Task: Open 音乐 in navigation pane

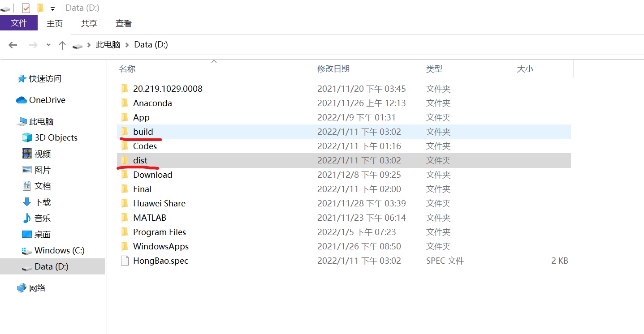Action: tap(43, 218)
